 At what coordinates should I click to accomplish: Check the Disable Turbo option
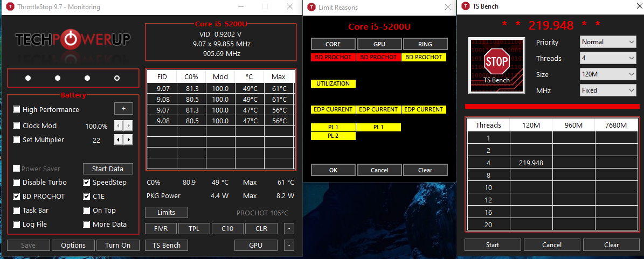(16, 182)
